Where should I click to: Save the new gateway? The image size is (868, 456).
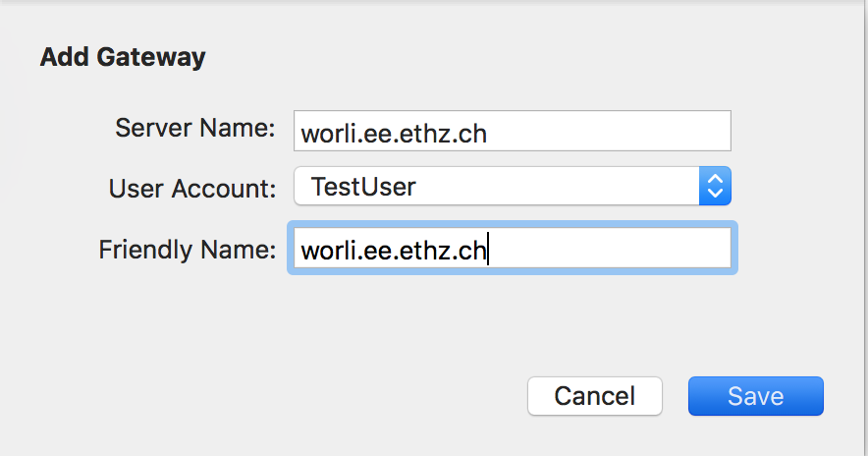tap(756, 396)
